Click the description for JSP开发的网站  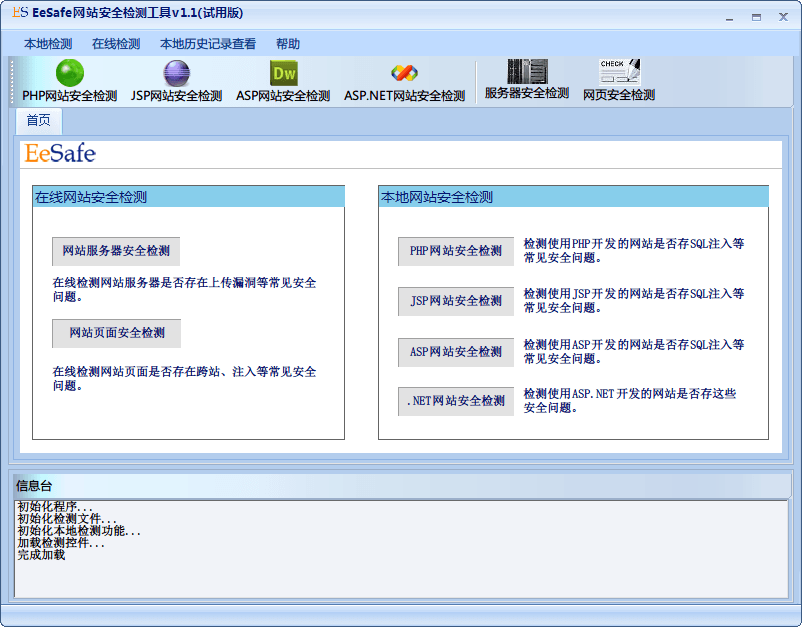(634, 301)
